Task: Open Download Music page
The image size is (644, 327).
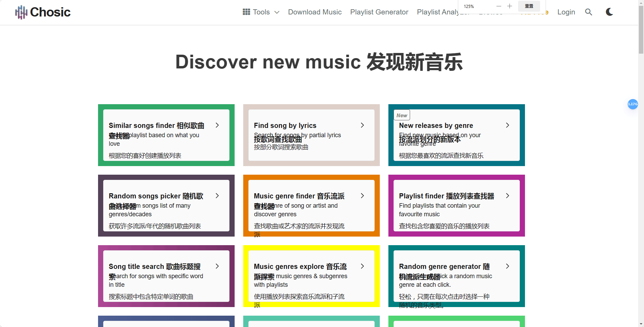Action: (x=314, y=12)
